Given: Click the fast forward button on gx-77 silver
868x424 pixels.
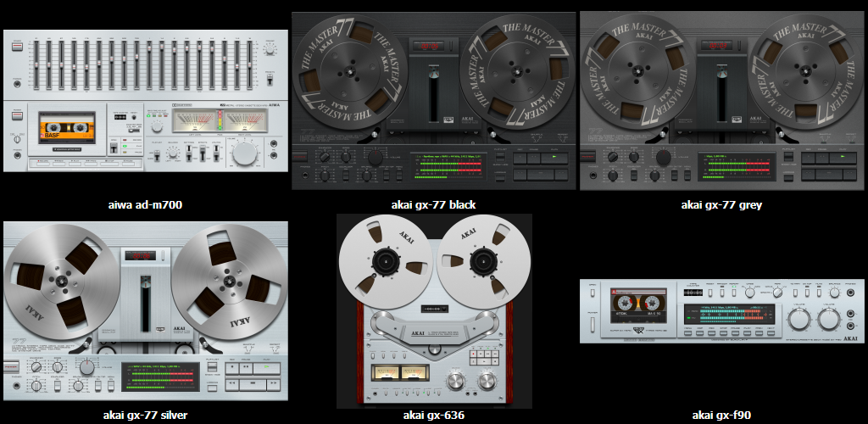Looking at the screenshot, I should (274, 385).
